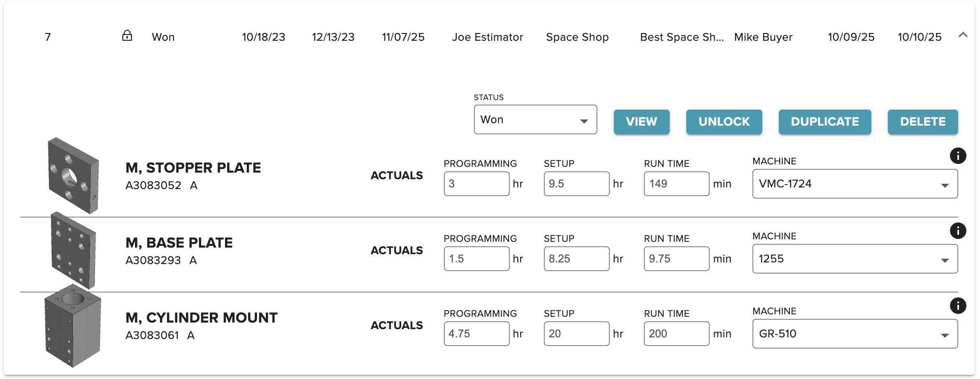Collapse the quote 7 row chevron

[x=963, y=35]
